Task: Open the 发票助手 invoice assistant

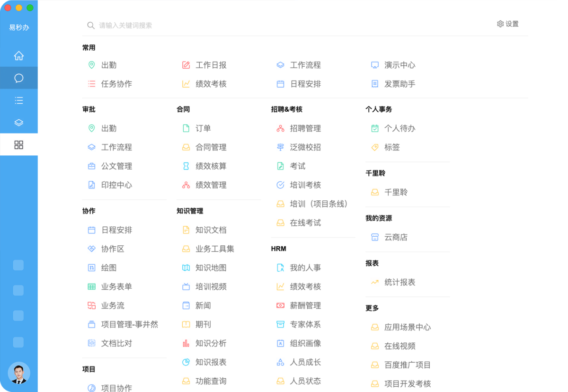Action: click(400, 84)
